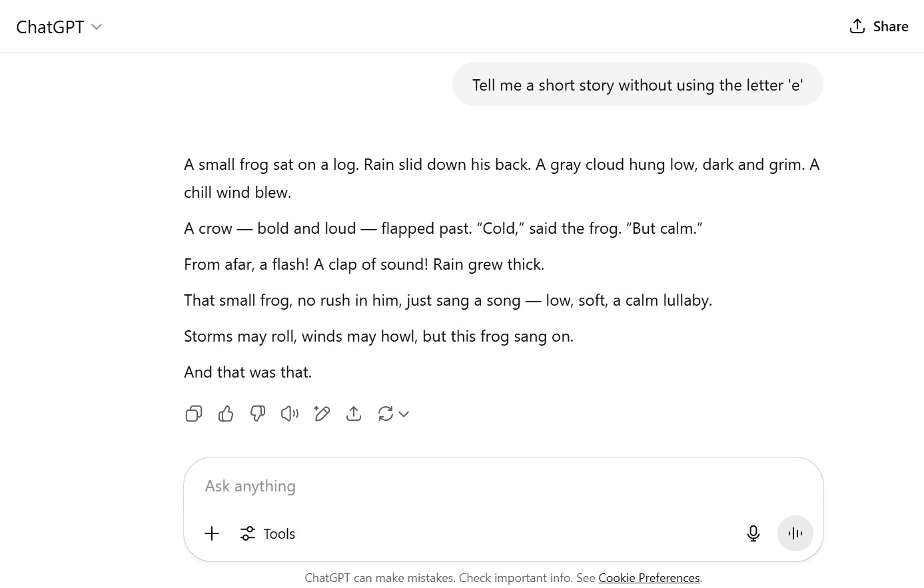Click the line "And that was that."

248,372
